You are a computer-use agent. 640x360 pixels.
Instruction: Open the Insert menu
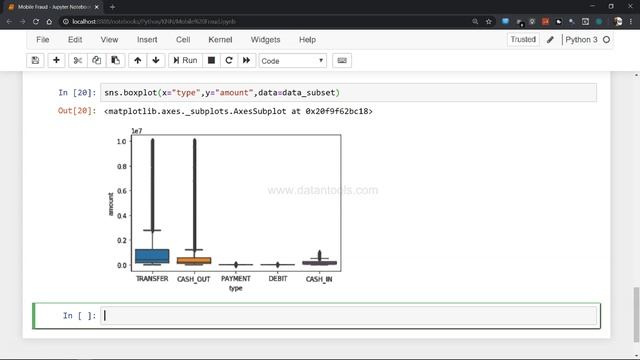(x=147, y=40)
